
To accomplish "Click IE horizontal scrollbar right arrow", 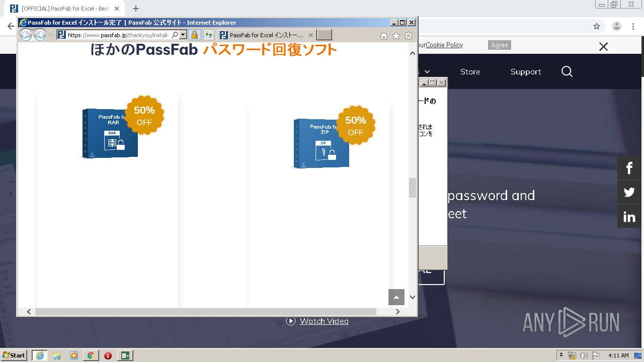I will [x=397, y=312].
